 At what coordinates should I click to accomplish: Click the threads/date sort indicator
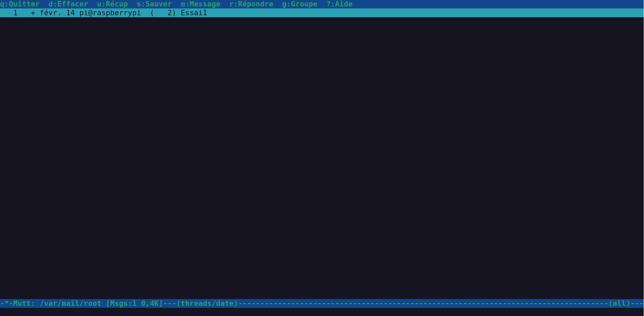click(x=207, y=303)
